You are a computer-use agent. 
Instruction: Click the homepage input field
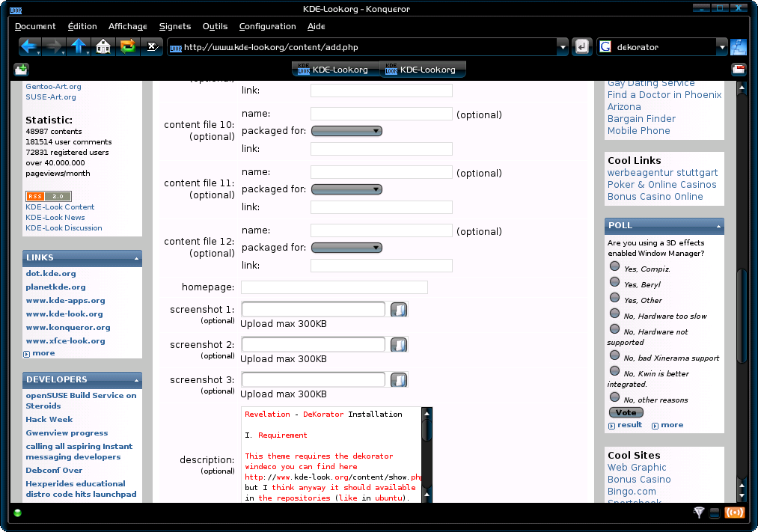click(x=334, y=287)
